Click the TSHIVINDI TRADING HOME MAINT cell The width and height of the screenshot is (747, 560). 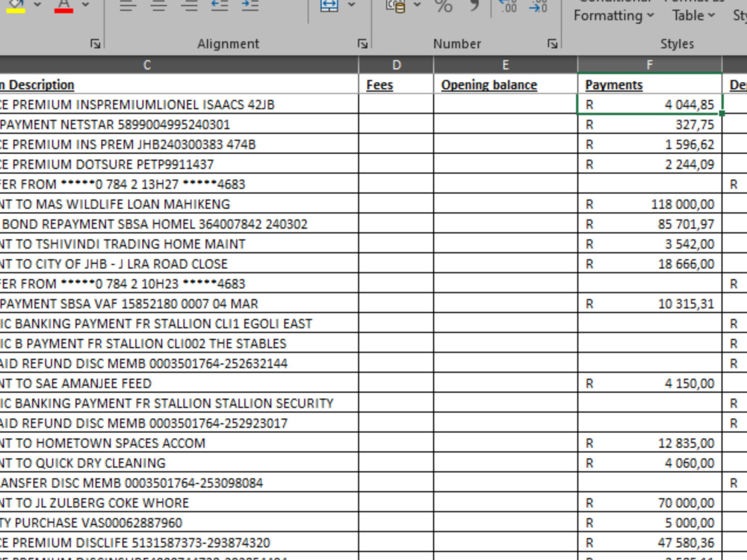[x=179, y=244]
